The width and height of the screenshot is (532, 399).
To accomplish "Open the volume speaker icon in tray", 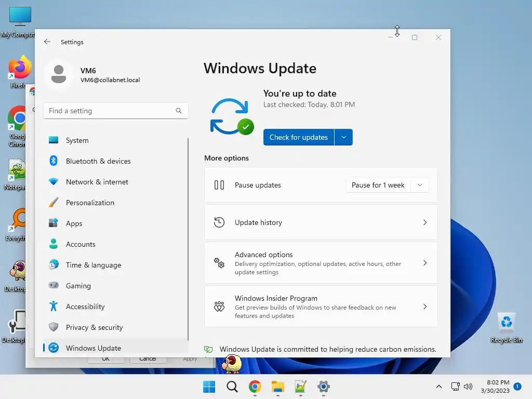I will [468, 387].
